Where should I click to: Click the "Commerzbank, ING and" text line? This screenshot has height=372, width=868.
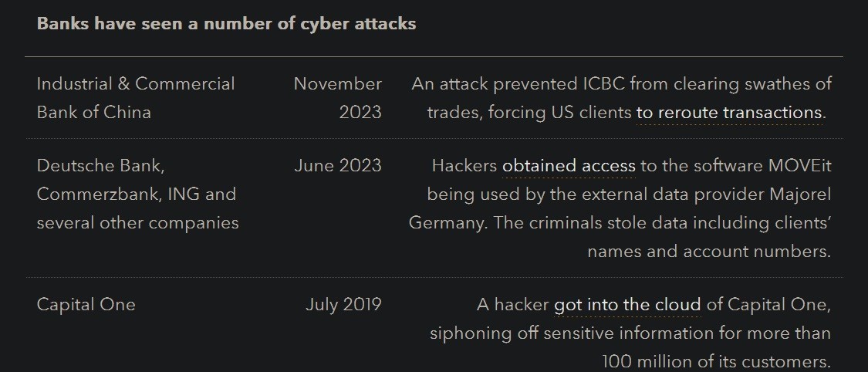[136, 194]
